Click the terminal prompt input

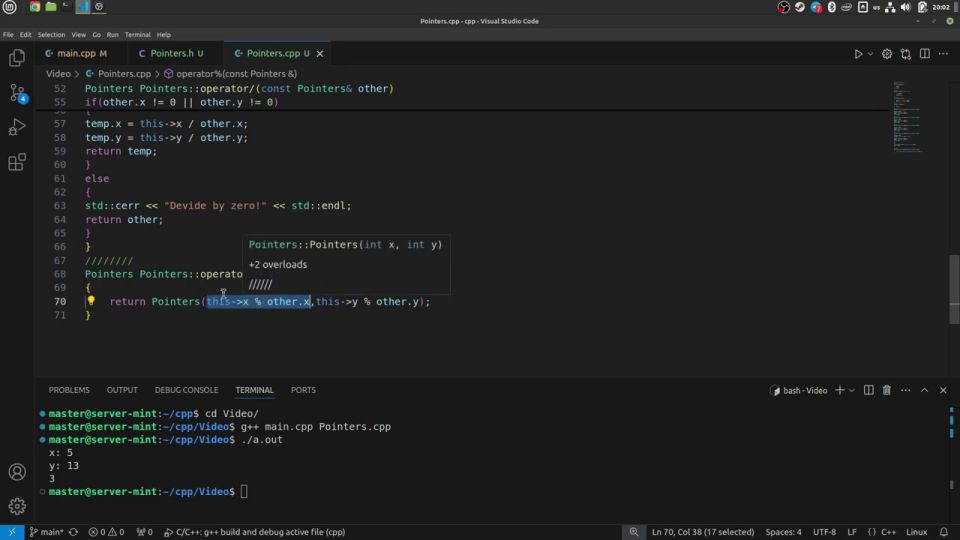(244, 492)
